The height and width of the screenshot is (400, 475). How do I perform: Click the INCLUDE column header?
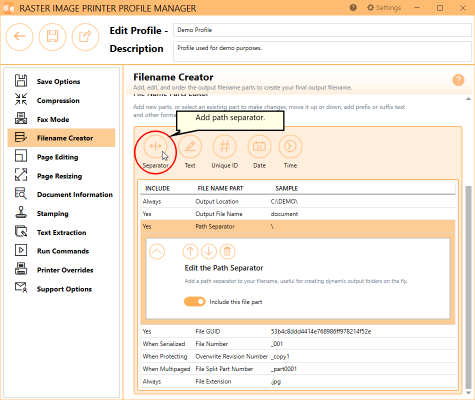tap(157, 188)
